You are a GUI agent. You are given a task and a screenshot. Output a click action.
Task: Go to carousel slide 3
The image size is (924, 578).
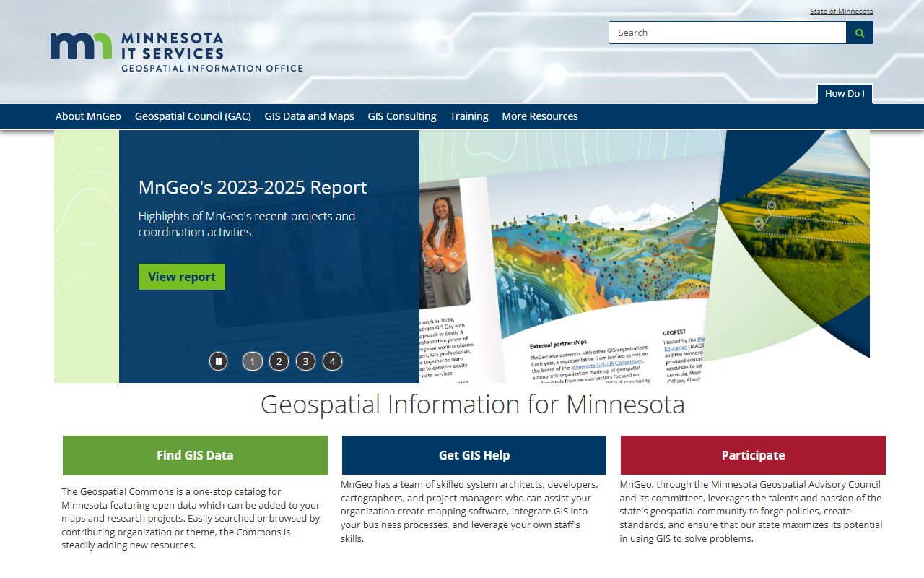(305, 361)
